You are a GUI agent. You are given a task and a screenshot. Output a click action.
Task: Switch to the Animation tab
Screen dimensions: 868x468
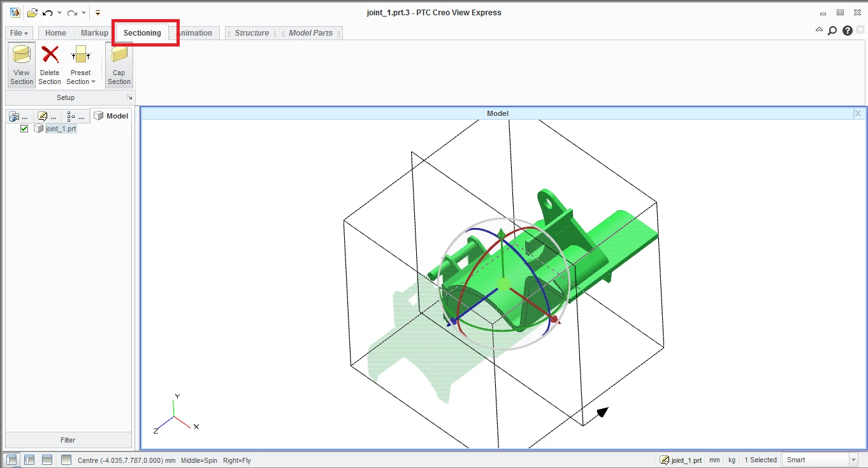click(x=195, y=33)
